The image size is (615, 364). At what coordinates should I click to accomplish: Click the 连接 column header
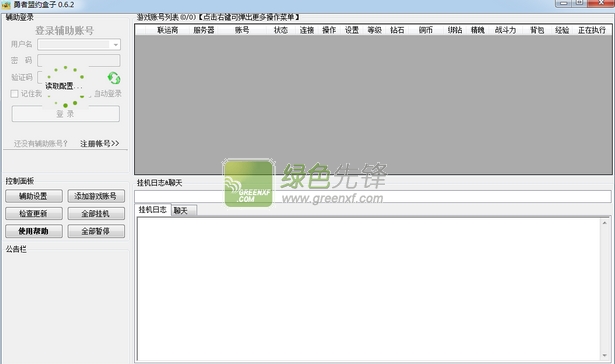pyautogui.click(x=307, y=30)
